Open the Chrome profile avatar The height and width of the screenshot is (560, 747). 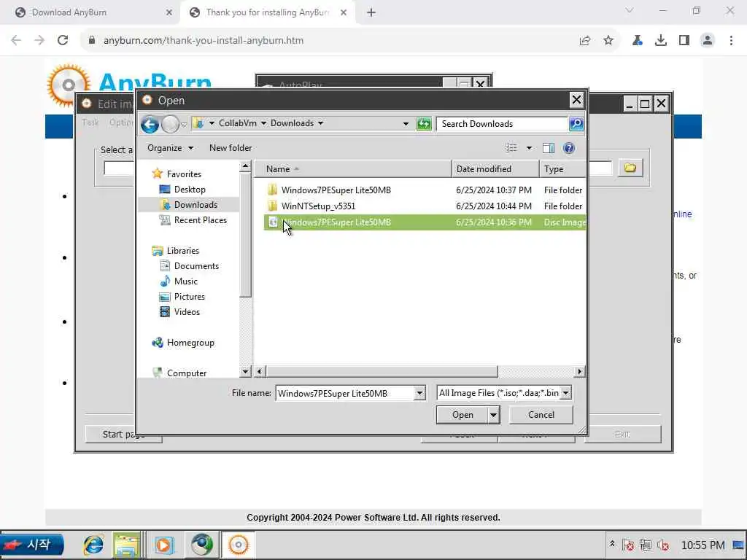pyautogui.click(x=708, y=41)
